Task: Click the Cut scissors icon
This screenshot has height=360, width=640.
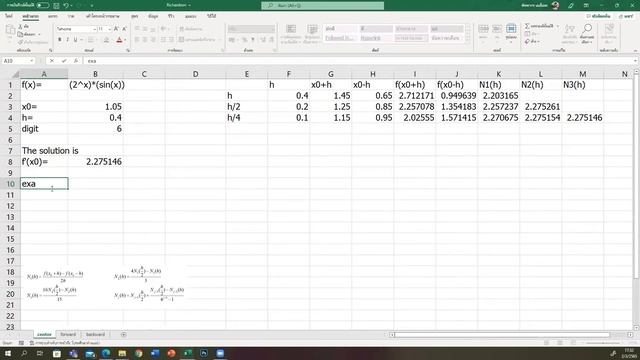Action: 21,27
